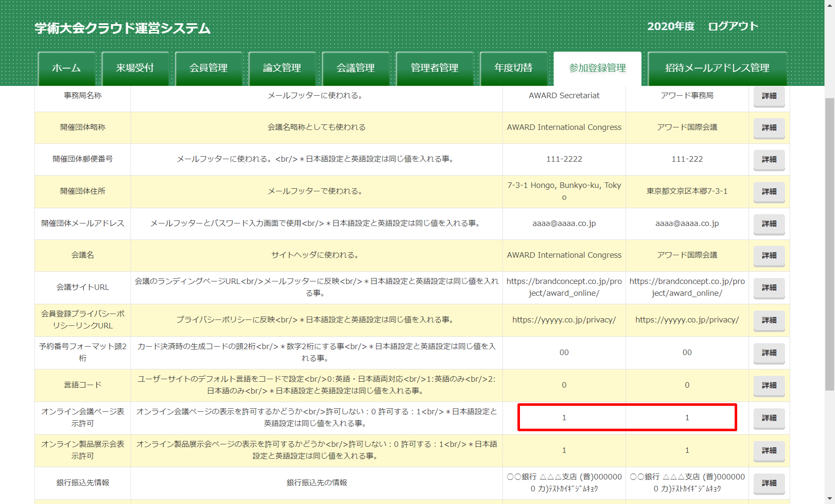Click 詳細 button for 開催団体住所

tap(769, 192)
